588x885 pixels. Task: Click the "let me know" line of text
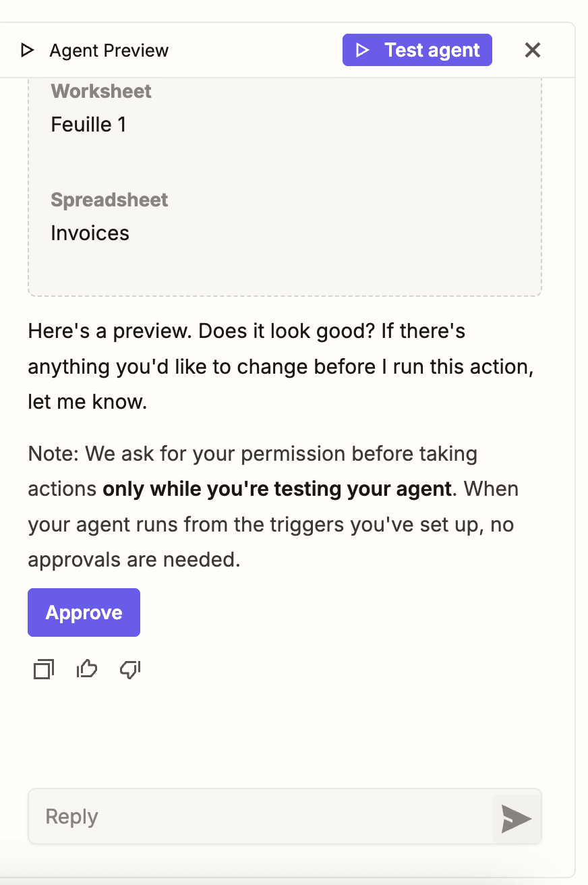point(87,402)
